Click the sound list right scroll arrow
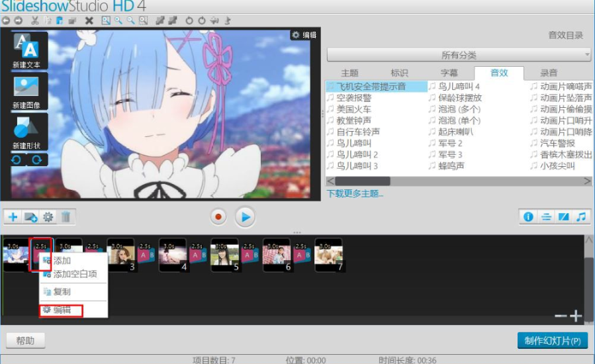The image size is (595, 364). pyautogui.click(x=588, y=181)
